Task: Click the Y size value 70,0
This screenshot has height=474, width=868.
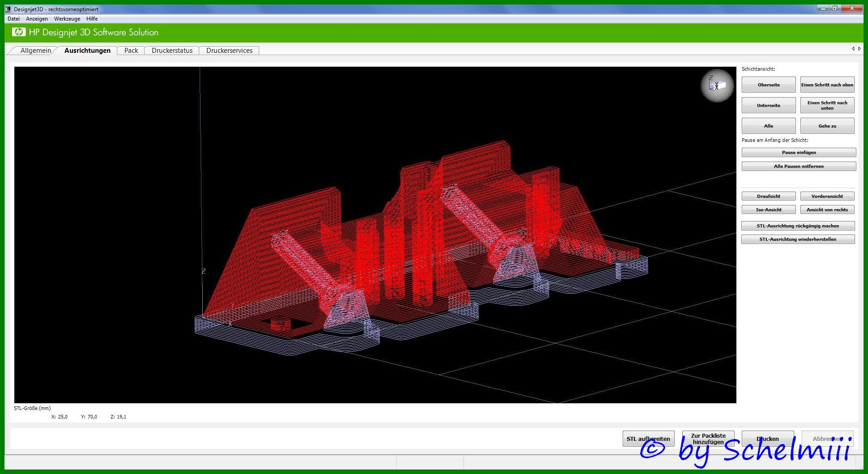Action: coord(92,417)
